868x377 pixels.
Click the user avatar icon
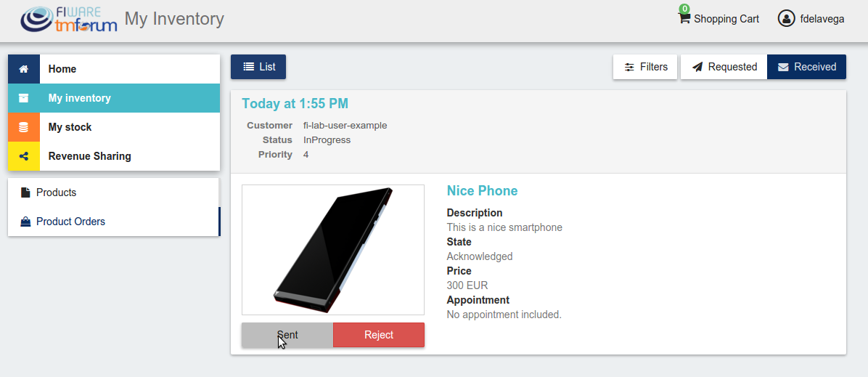[786, 18]
